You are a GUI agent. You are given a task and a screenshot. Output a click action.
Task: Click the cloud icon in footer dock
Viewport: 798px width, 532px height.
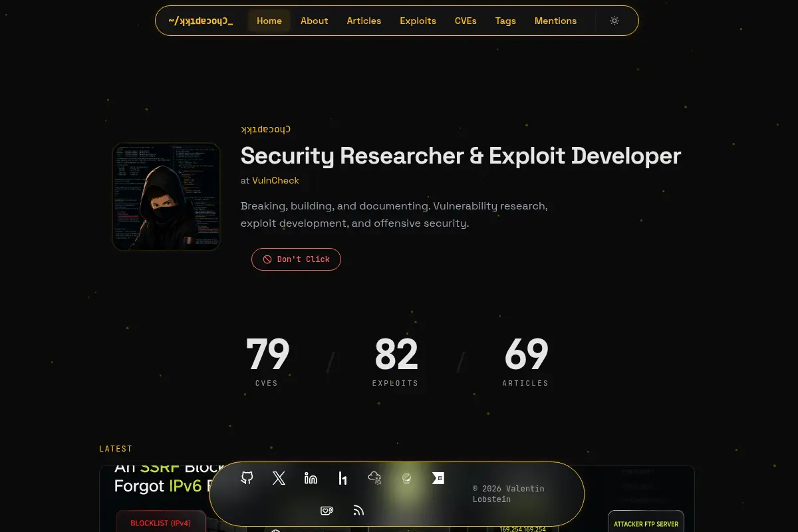(x=374, y=478)
